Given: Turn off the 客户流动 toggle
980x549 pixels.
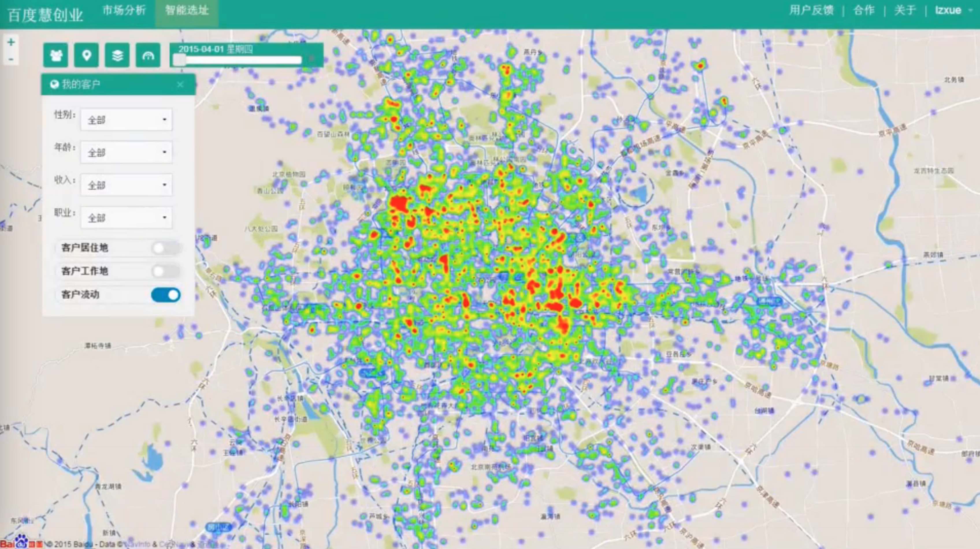Looking at the screenshot, I should [166, 295].
